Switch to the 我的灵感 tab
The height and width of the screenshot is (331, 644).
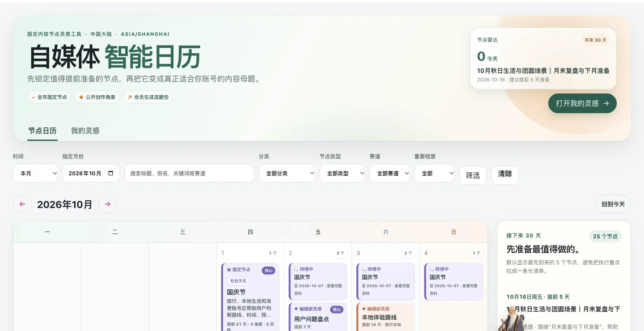point(85,131)
